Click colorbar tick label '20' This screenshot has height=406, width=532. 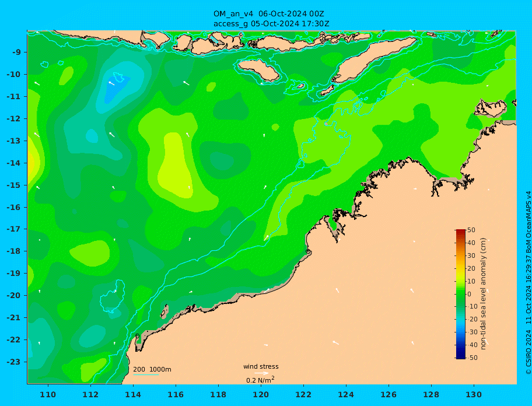coord(471,268)
